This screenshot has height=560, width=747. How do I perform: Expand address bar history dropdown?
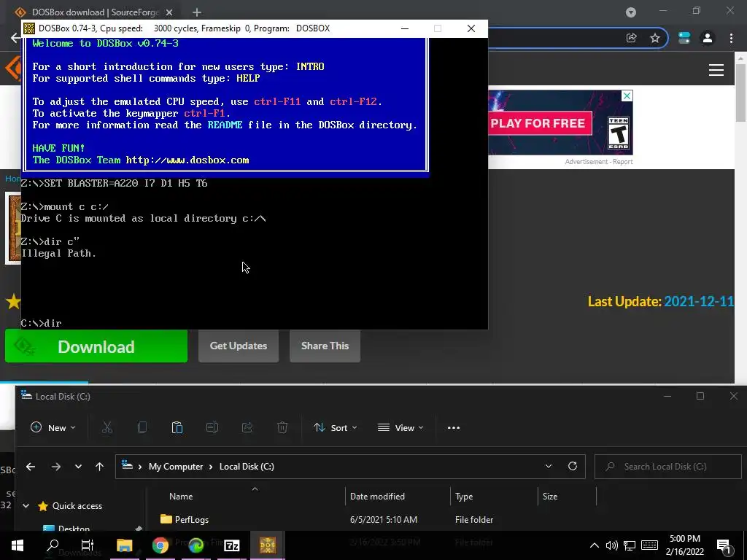coord(549,466)
